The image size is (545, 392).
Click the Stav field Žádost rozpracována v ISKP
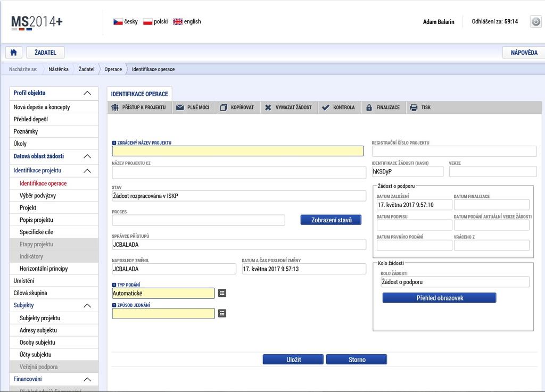pyautogui.click(x=239, y=196)
